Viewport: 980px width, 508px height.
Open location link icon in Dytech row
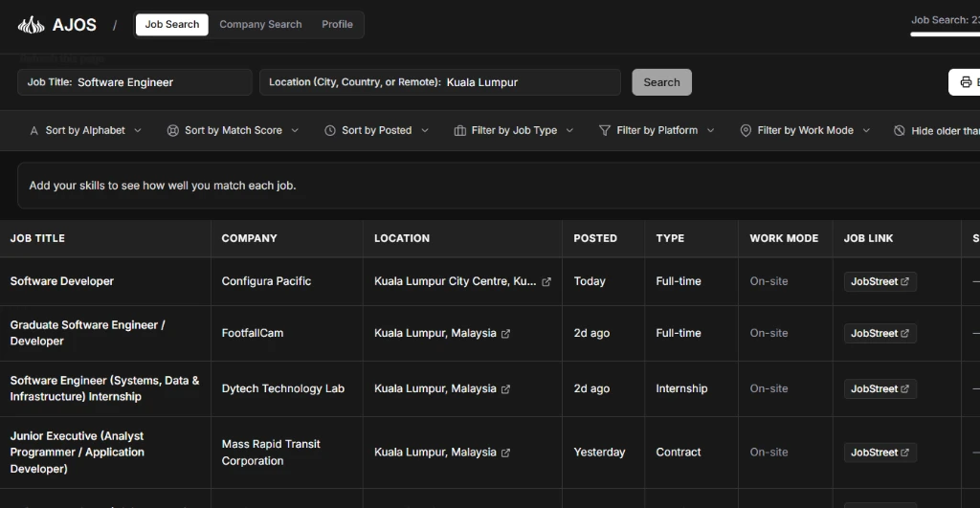click(505, 389)
